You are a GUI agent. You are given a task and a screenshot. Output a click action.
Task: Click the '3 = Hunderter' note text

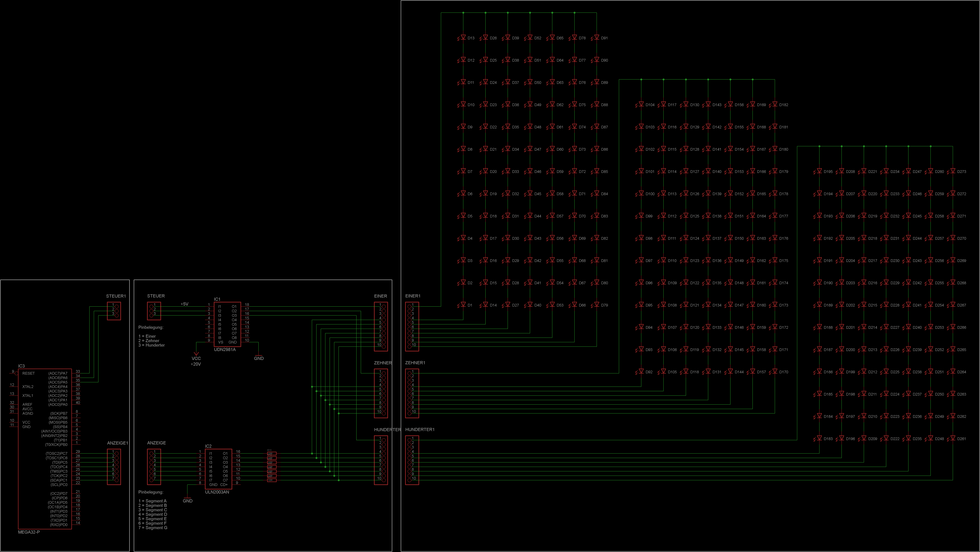pos(152,345)
